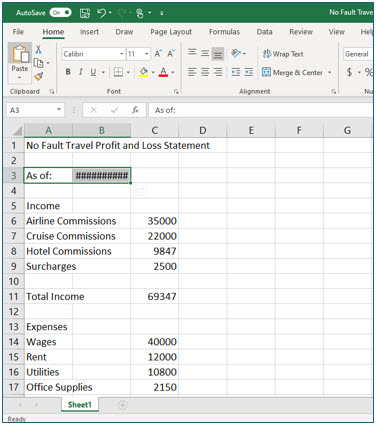The height and width of the screenshot is (424, 376).
Task: Click the Cut scissors icon
Action: point(38,50)
